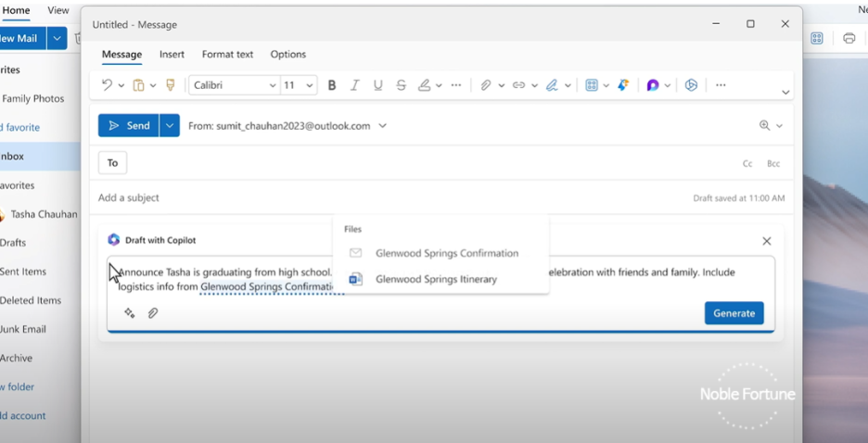Select Glenwood Springs Confirmation file suggestion
The width and height of the screenshot is (868, 443).
tap(440, 253)
